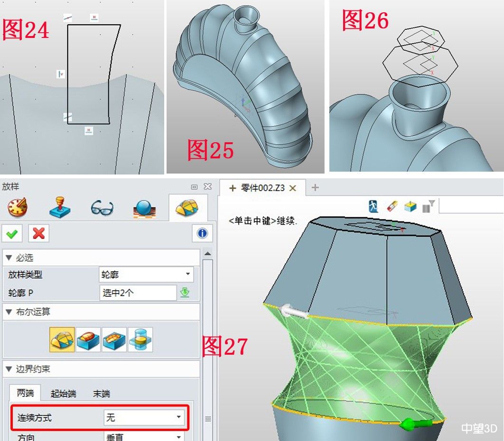The height and width of the screenshot is (441, 504).
Task: Select the 零件002.Z3 document tab
Action: 261,187
